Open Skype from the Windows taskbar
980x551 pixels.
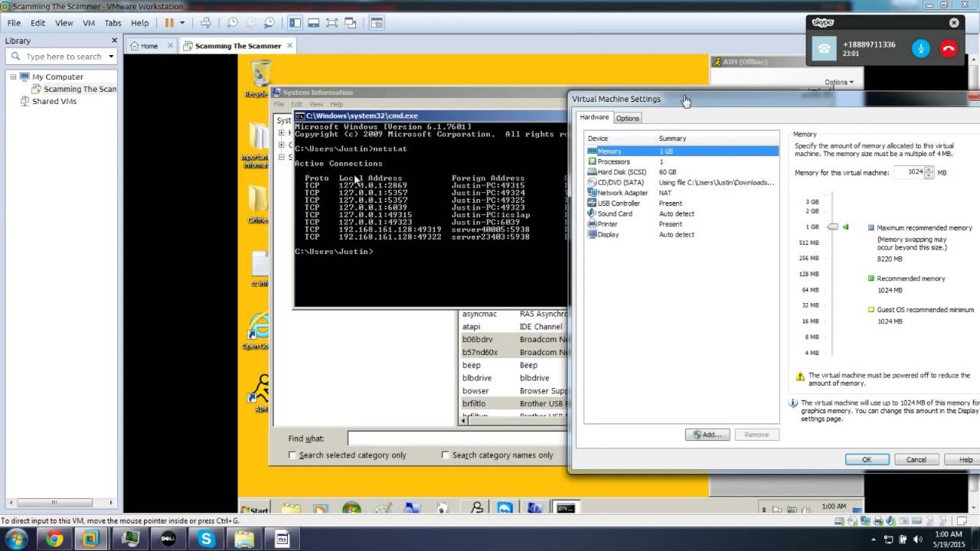206,540
